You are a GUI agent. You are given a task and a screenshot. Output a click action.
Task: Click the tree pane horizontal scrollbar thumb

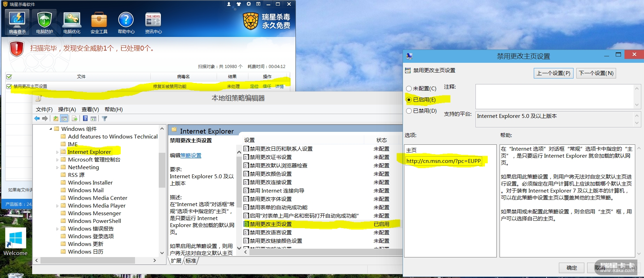coord(88,261)
